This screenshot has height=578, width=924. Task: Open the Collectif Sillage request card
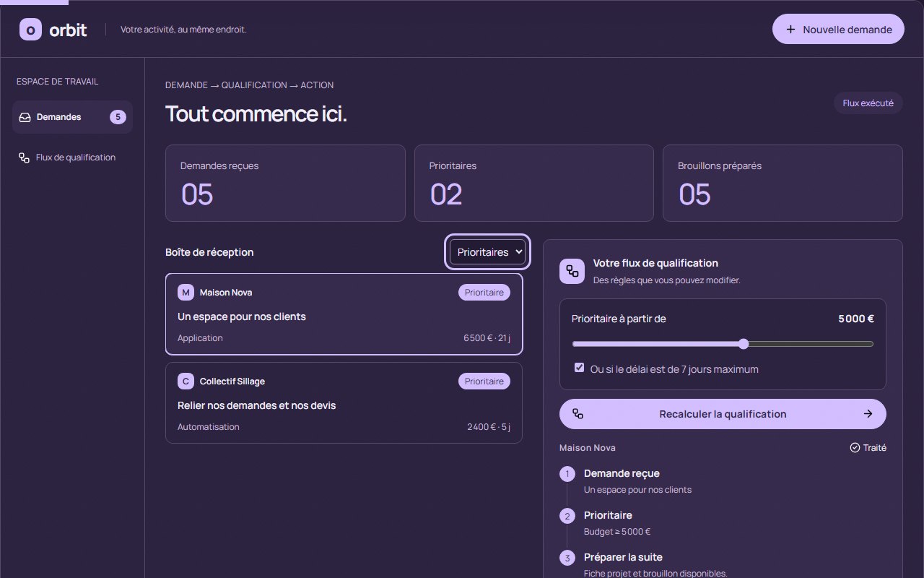(344, 402)
